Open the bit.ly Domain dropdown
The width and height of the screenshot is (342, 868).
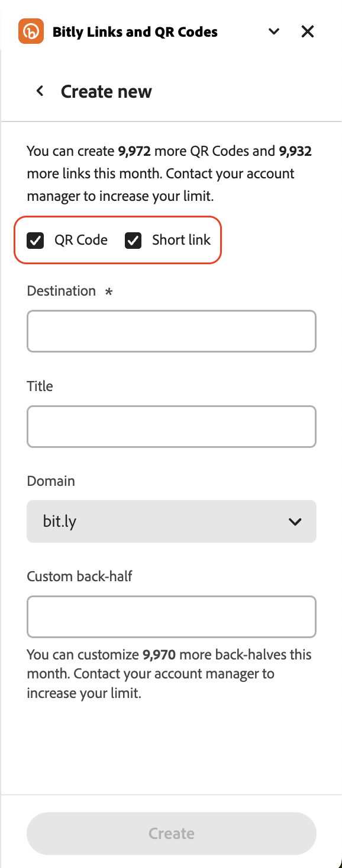click(x=172, y=521)
